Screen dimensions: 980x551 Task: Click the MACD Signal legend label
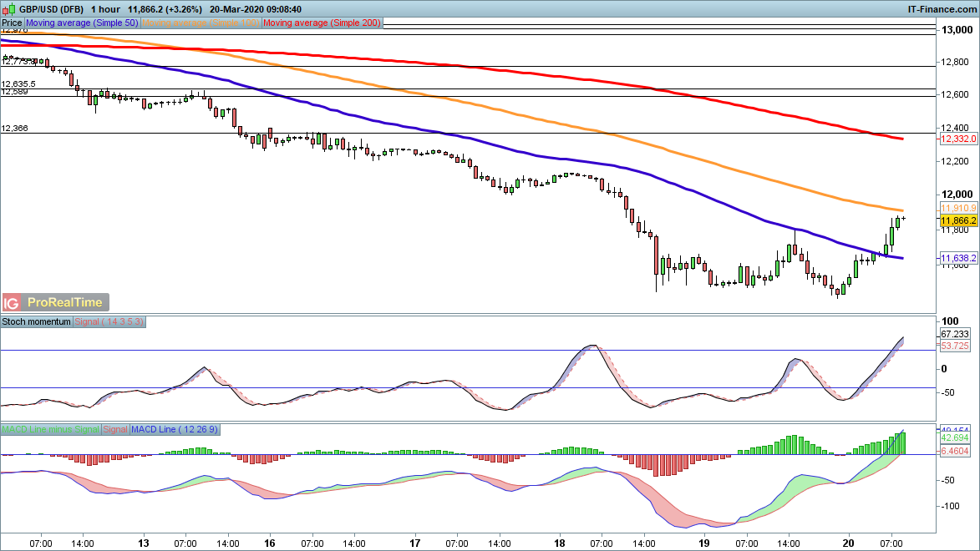tap(115, 429)
